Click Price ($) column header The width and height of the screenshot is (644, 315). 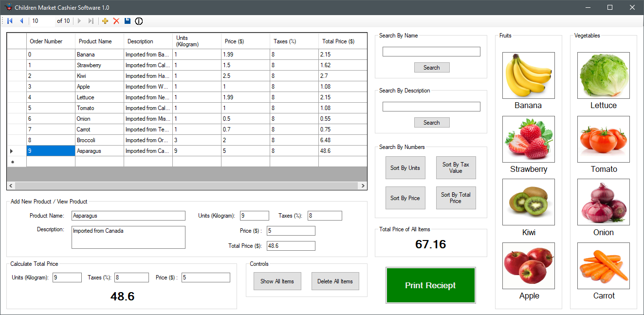click(246, 41)
